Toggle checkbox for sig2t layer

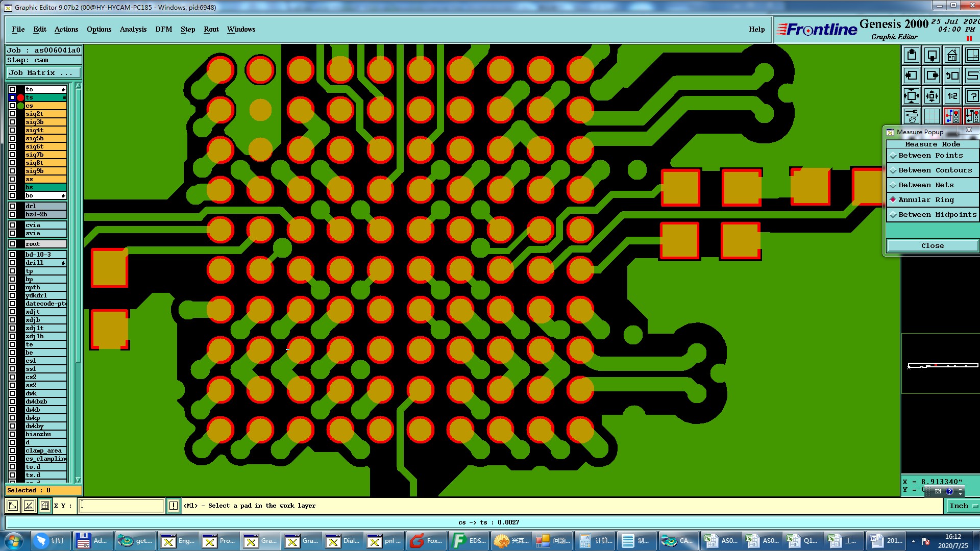click(x=12, y=114)
